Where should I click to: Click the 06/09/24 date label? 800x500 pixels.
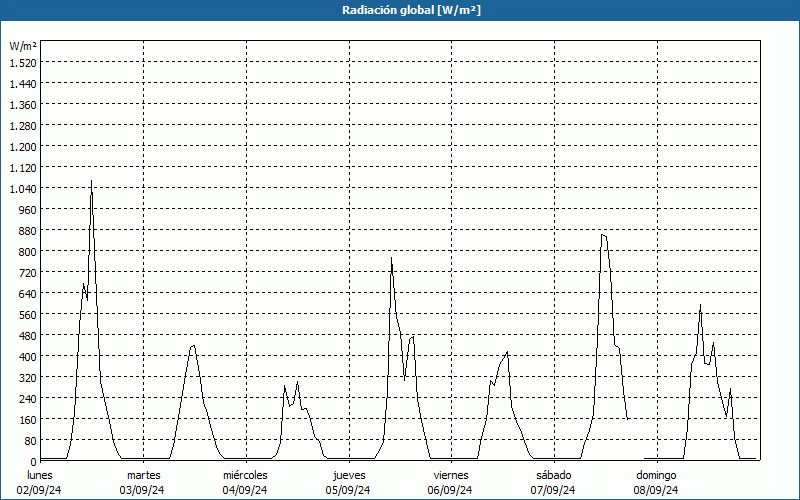pyautogui.click(x=450, y=490)
